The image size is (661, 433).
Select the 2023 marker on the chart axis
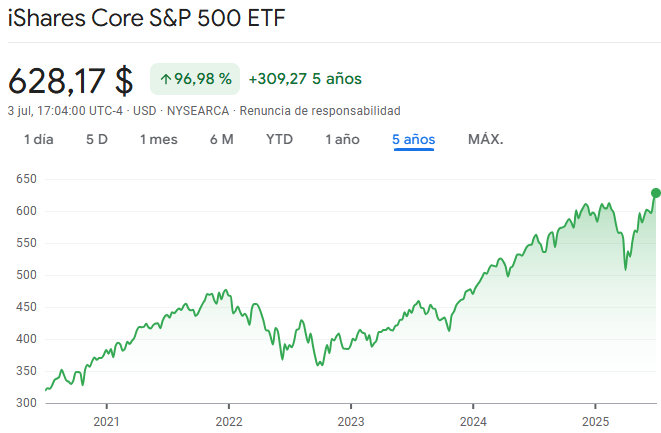pos(351,421)
